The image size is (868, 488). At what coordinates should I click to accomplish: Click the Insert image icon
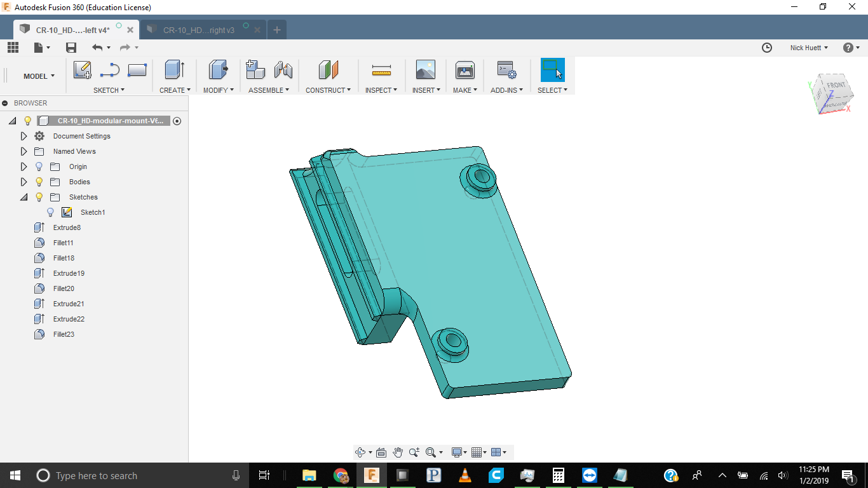tap(425, 70)
